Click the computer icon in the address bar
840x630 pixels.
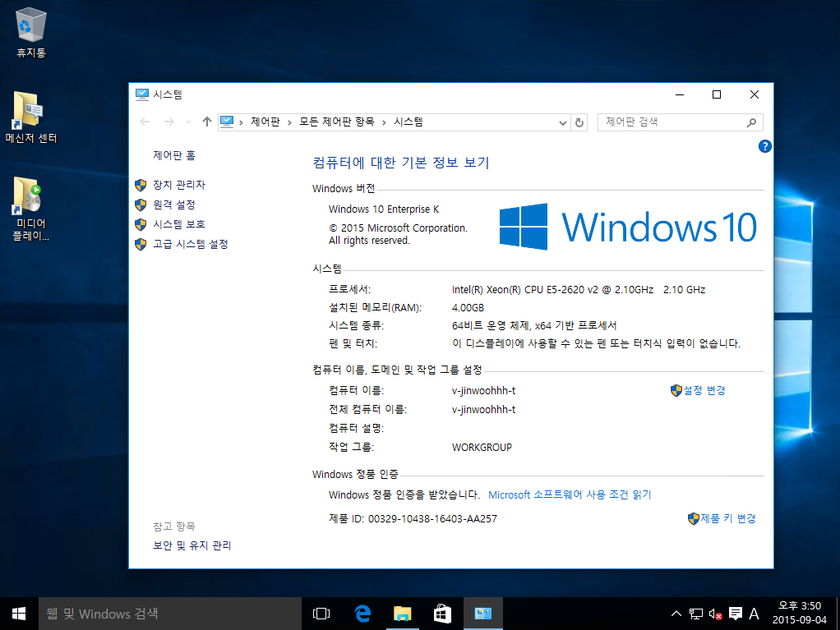click(x=227, y=122)
